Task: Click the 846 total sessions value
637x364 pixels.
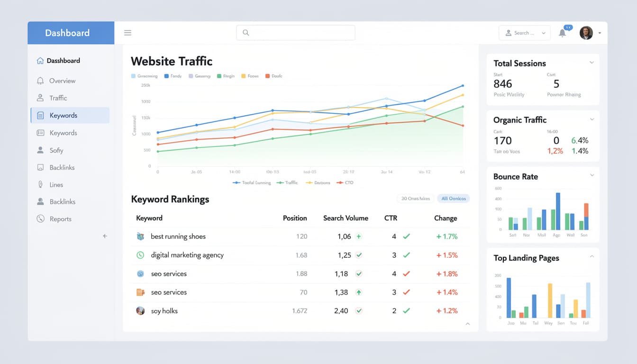Action: coord(503,84)
